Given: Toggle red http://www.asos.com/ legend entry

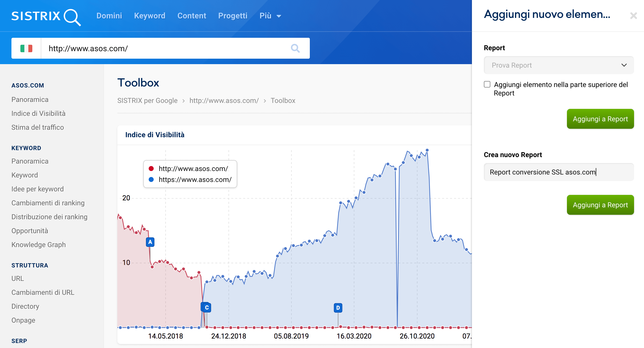Looking at the screenshot, I should (188, 169).
